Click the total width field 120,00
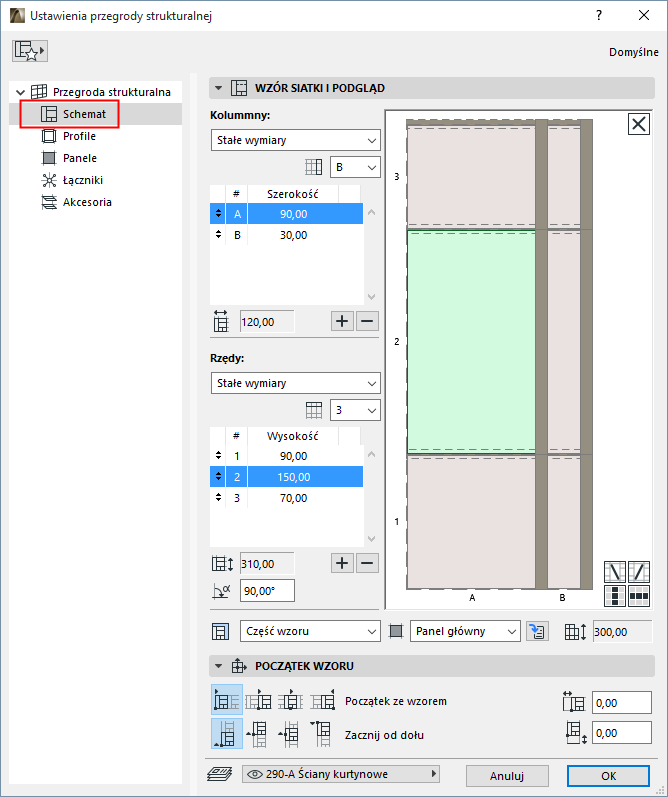This screenshot has height=797, width=668. pos(267,322)
